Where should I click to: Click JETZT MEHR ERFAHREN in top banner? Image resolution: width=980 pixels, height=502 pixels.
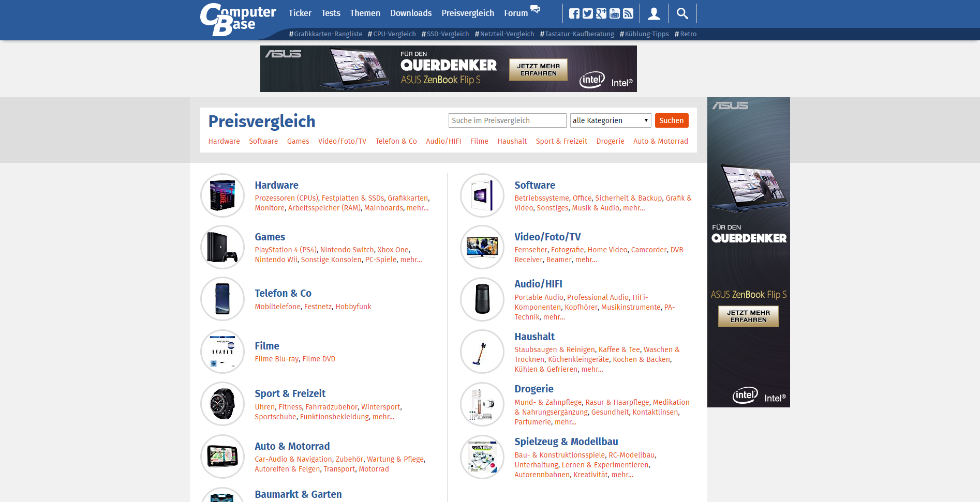[x=538, y=70]
